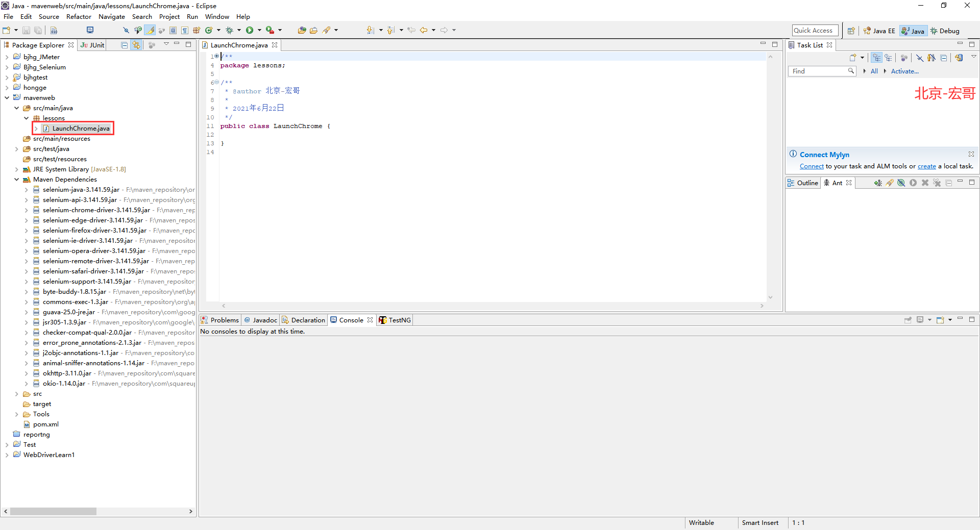Click the Package Explorer horizontal scrollbar
The image size is (980, 530).
(x=53, y=511)
